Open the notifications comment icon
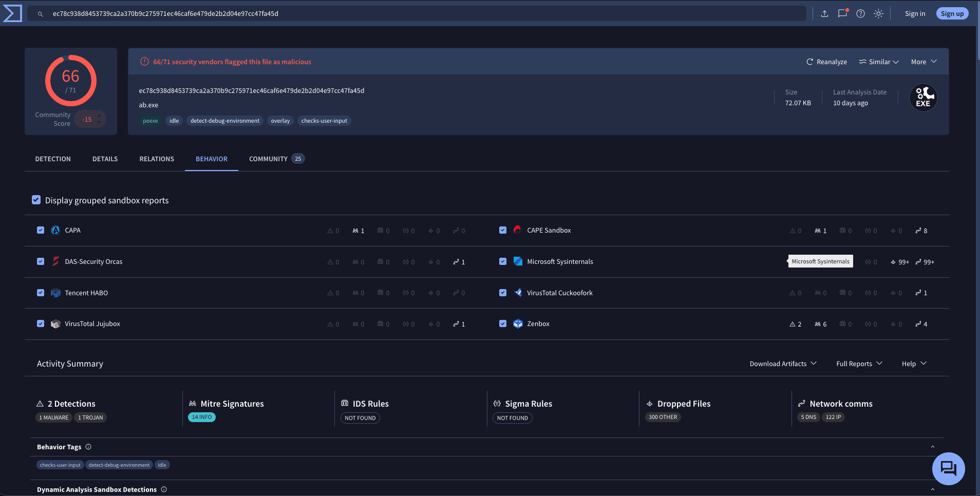The width and height of the screenshot is (980, 496). coord(842,13)
